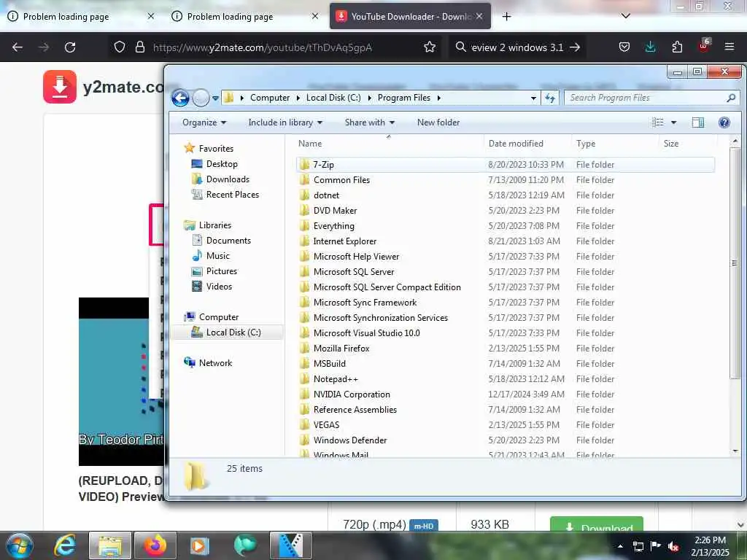The height and width of the screenshot is (560, 747).
Task: Select Videos library in navigation pane
Action: click(x=219, y=286)
